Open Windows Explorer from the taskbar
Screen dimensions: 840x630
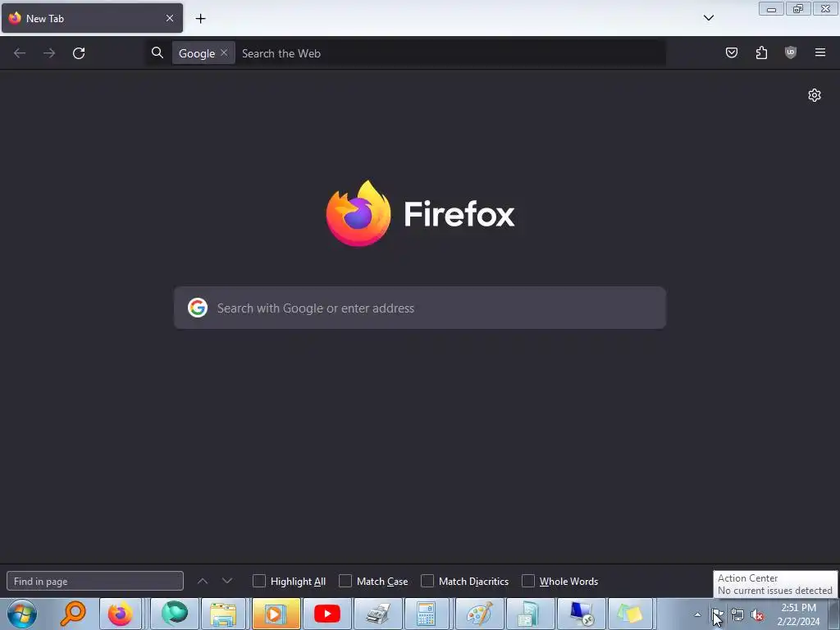(223, 614)
